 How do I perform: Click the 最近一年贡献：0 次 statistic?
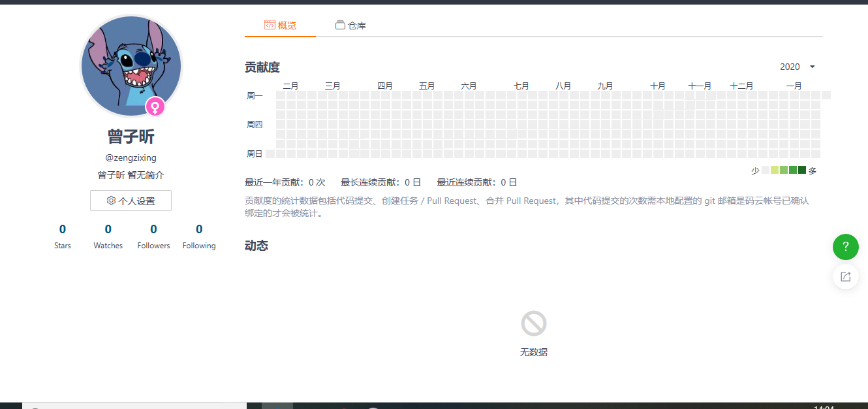(285, 183)
